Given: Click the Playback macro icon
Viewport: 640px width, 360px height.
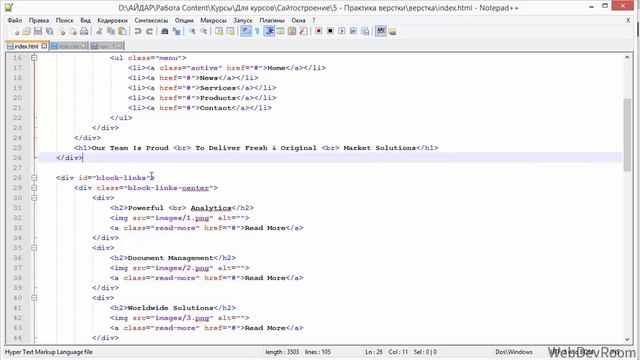Looking at the screenshot, I should (342, 31).
